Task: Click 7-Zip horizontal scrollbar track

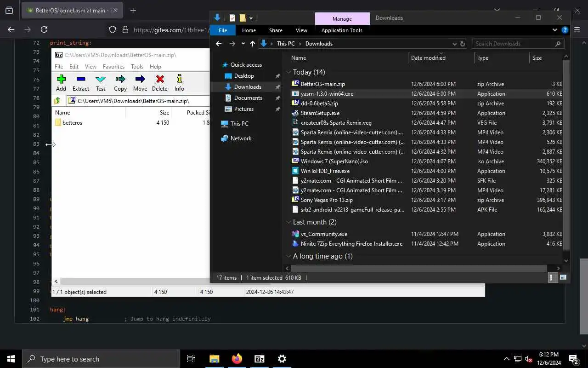Action: [134, 281]
